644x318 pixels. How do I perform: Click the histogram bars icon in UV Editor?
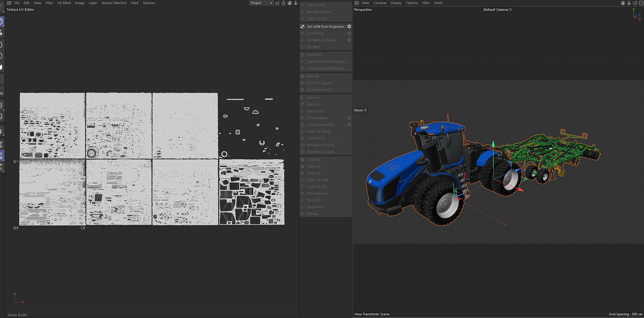(x=277, y=3)
